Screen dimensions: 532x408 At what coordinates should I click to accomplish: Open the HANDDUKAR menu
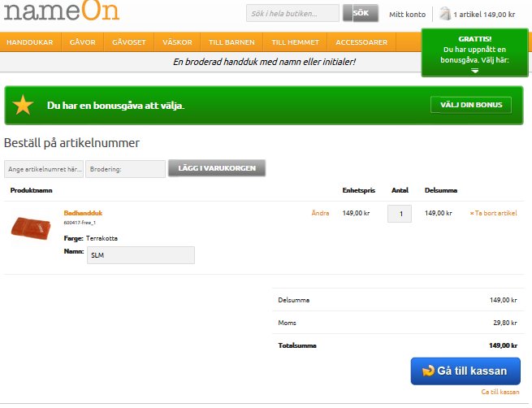click(x=30, y=42)
